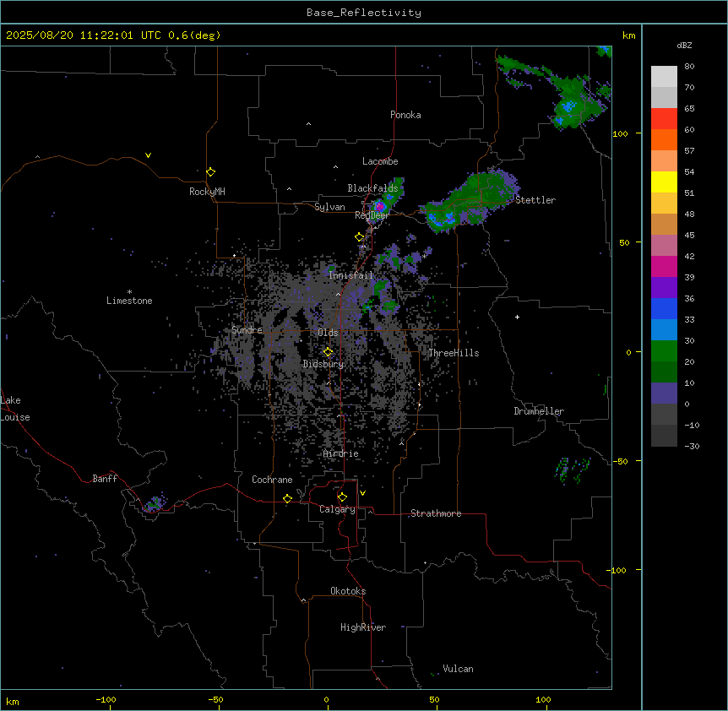
Task: Click the dBZ legend heading
Action: pos(684,45)
